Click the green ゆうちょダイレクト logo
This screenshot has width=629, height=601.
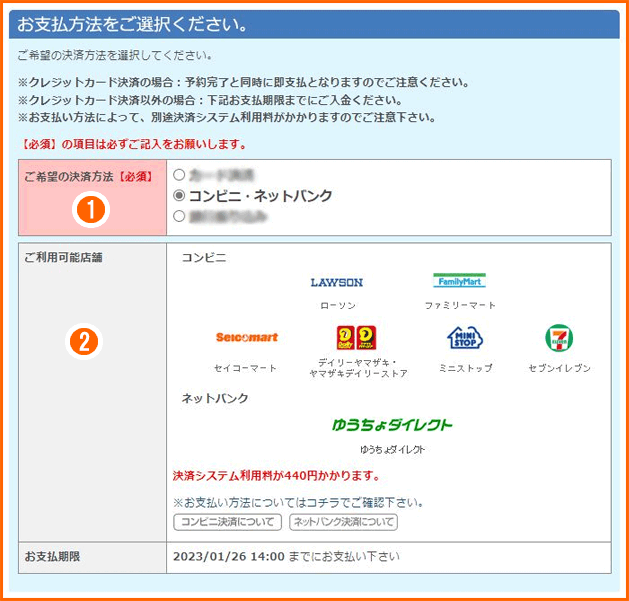(x=392, y=425)
